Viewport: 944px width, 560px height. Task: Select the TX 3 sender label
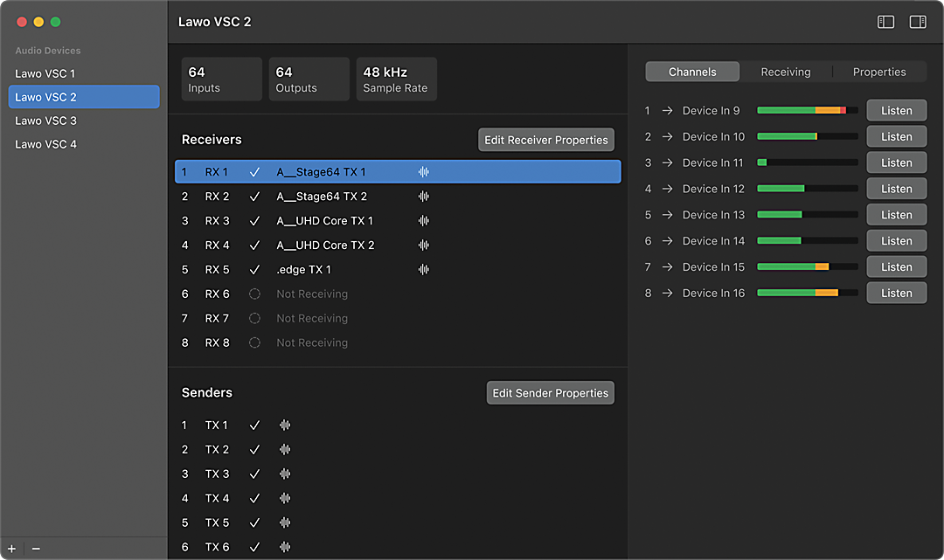(x=217, y=474)
